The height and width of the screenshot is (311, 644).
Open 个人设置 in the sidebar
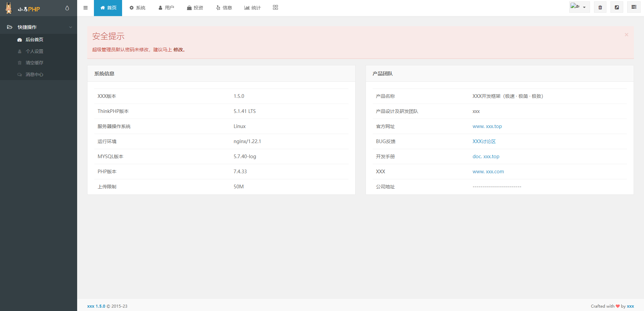(x=34, y=51)
